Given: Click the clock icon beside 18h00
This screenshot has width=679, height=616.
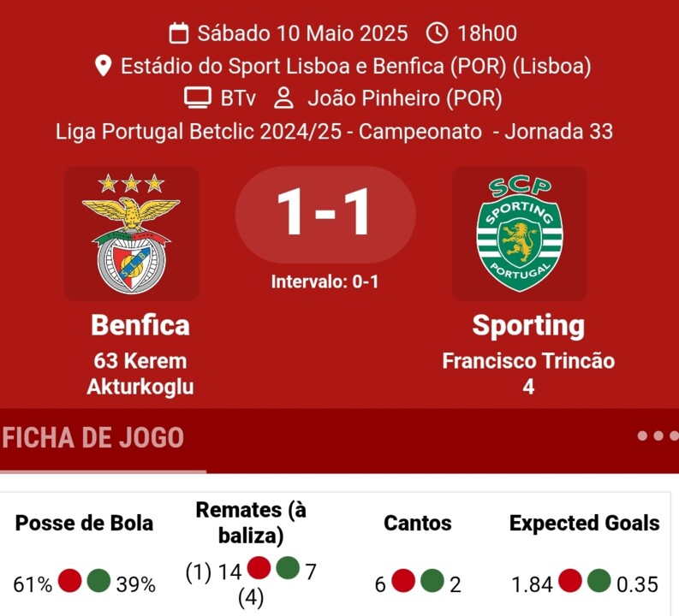Looking at the screenshot, I should point(437,33).
